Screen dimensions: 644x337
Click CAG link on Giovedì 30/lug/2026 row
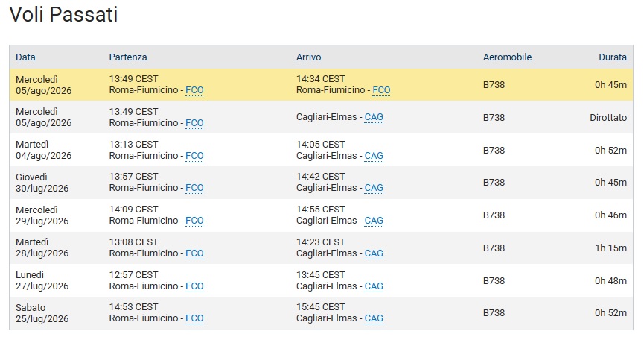pyautogui.click(x=374, y=188)
